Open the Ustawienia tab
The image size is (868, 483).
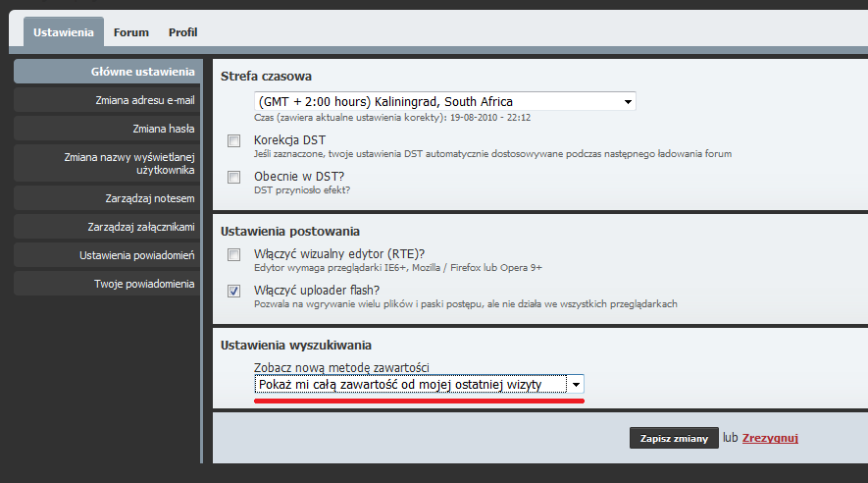63,32
